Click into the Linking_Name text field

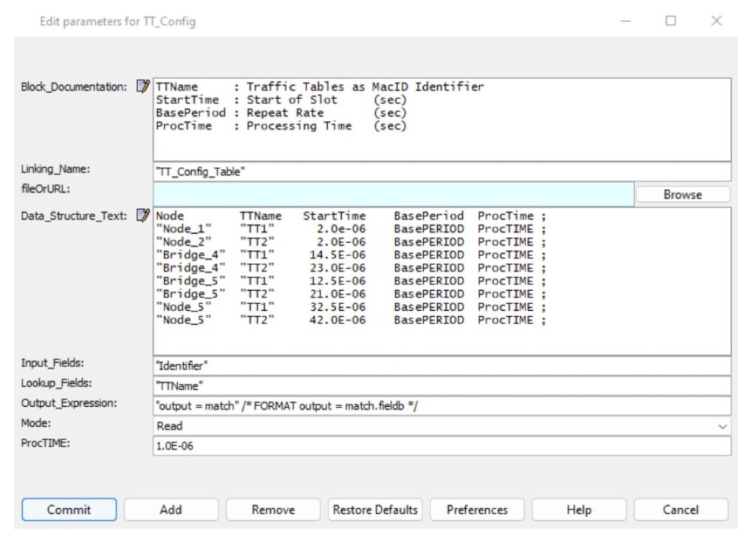click(441, 172)
